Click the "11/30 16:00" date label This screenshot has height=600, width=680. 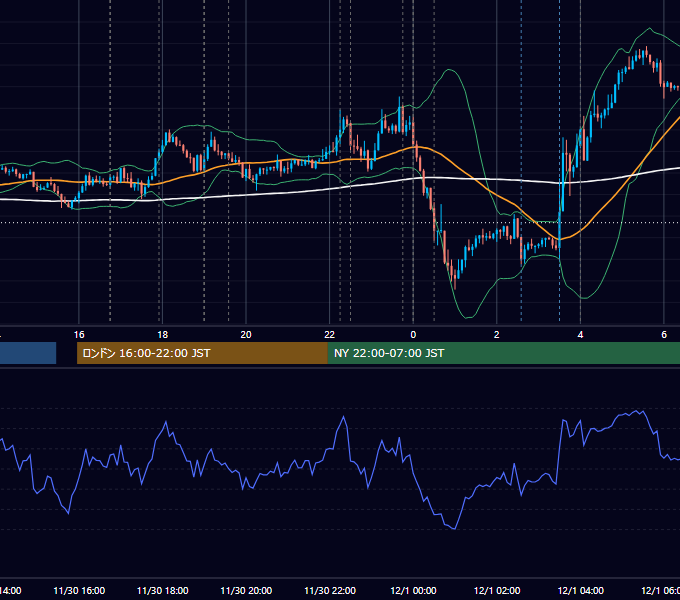79,590
